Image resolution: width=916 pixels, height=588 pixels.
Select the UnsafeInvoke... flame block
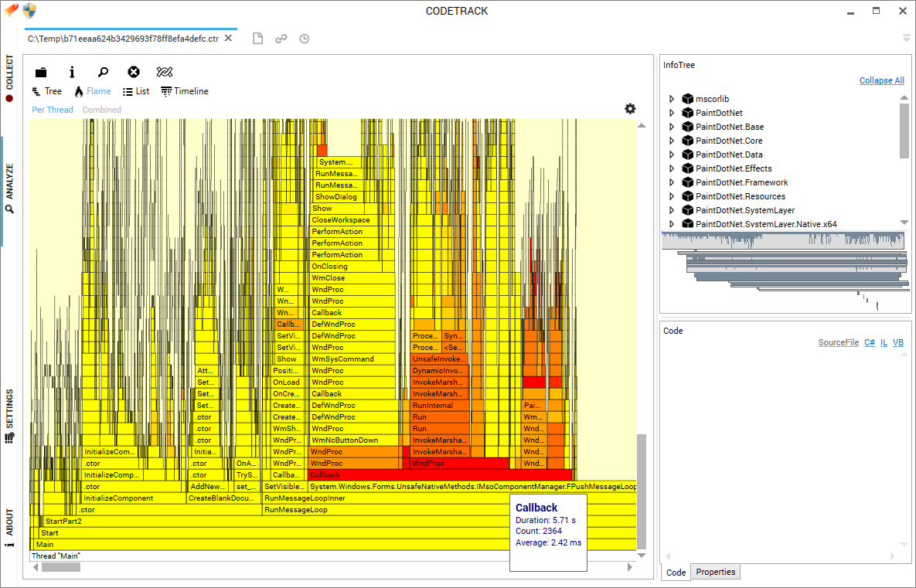[439, 359]
